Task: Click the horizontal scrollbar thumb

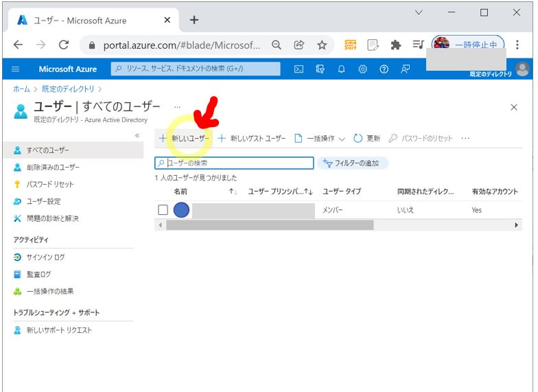Action: 270,225
